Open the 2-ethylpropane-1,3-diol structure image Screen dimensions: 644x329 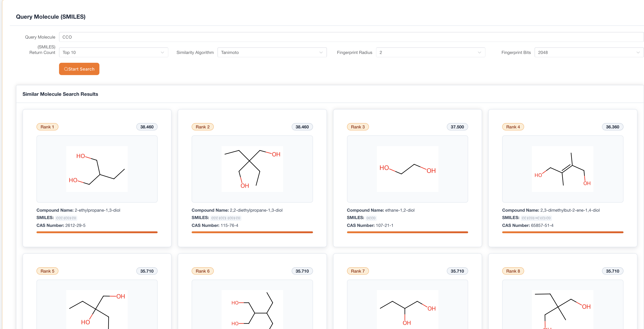click(x=97, y=169)
